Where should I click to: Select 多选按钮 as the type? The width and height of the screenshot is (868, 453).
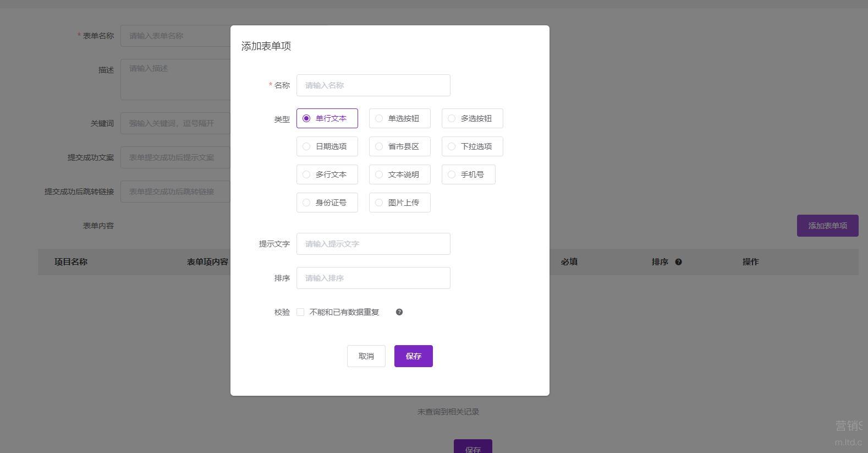pyautogui.click(x=473, y=118)
